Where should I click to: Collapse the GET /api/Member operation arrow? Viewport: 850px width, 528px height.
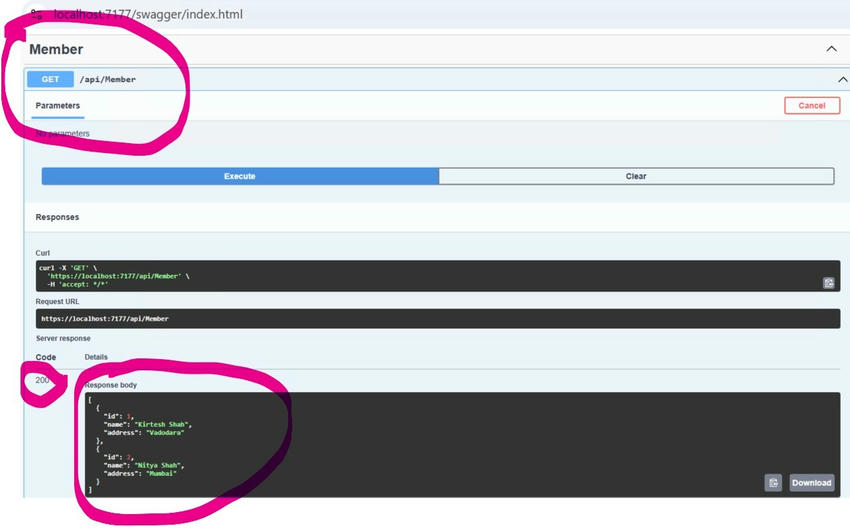pos(842,80)
